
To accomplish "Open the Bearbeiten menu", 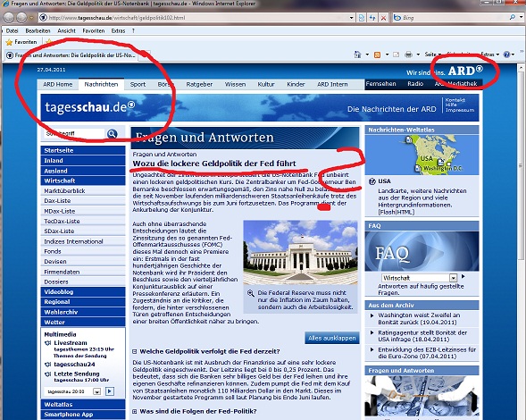I will point(38,31).
